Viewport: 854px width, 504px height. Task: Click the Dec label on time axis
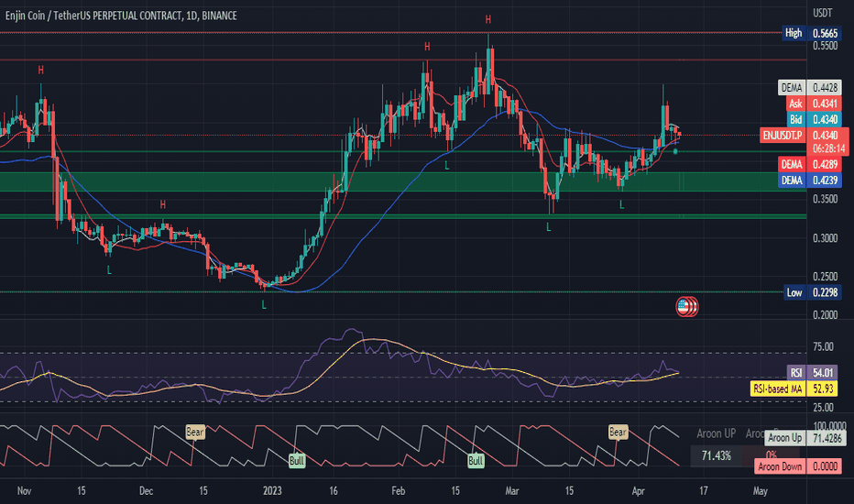coord(146,491)
